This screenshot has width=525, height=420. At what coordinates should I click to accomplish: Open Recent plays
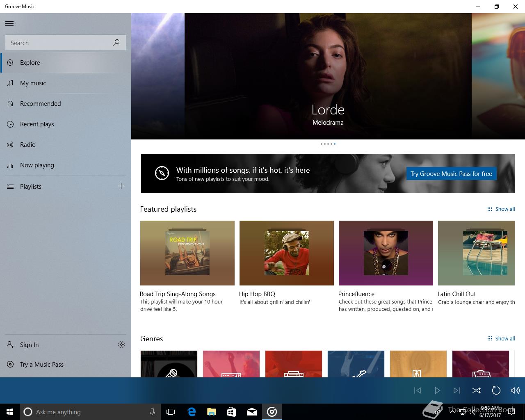66,124
